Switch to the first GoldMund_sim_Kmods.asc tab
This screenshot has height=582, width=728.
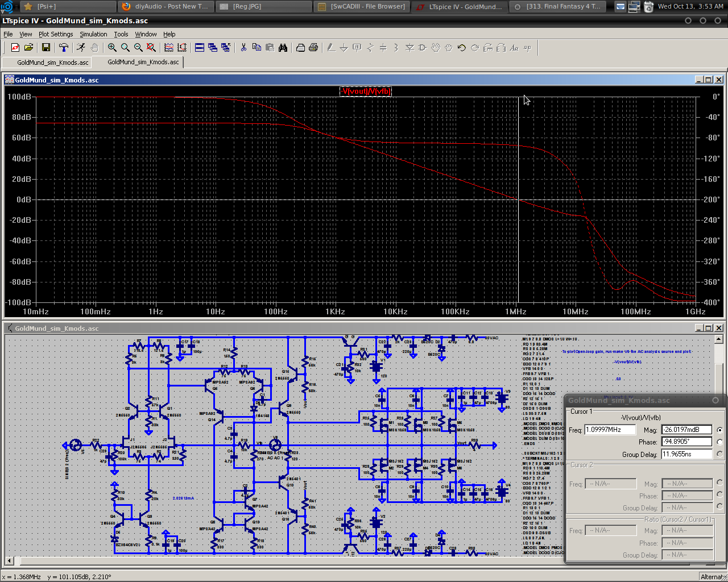48,63
